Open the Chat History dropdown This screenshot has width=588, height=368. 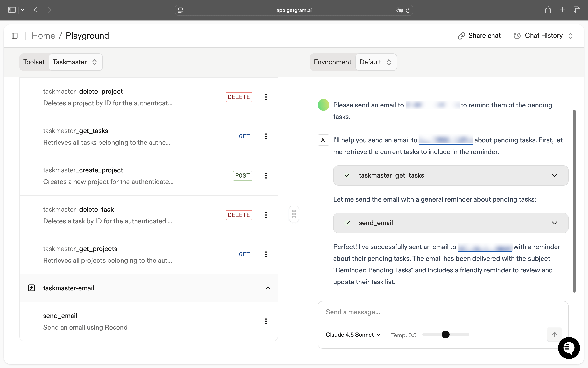[x=543, y=36]
